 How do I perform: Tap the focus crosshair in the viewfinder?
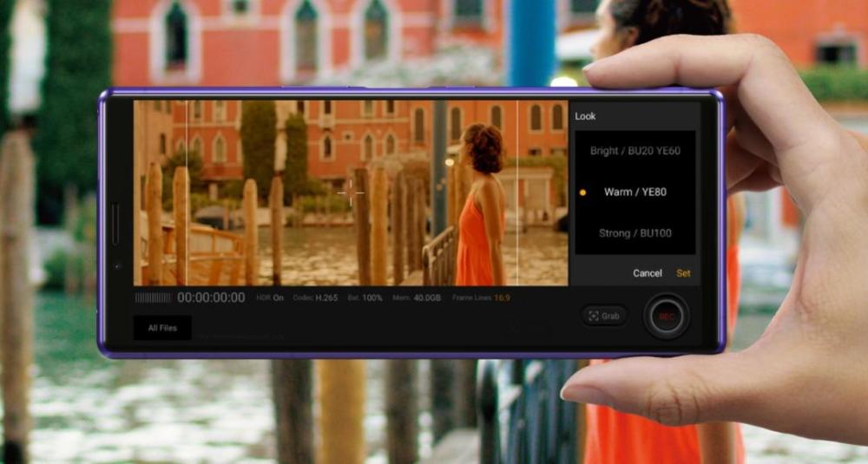click(351, 193)
